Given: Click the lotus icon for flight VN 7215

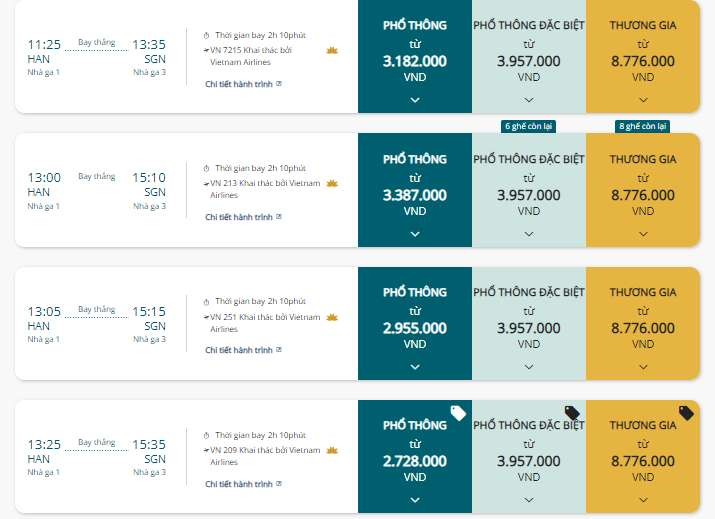Looking at the screenshot, I should pos(332,50).
